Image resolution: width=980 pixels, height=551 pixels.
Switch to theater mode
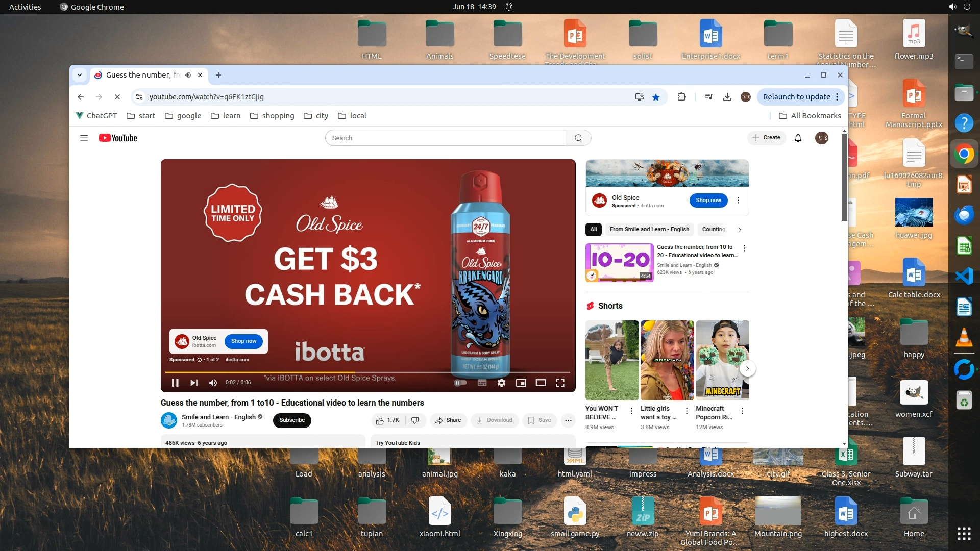[541, 383]
